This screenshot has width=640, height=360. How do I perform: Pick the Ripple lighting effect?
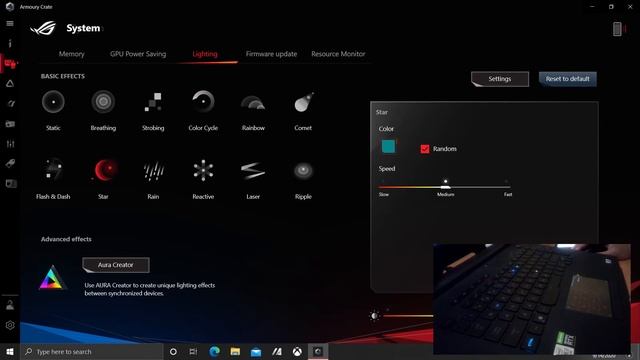pyautogui.click(x=303, y=170)
